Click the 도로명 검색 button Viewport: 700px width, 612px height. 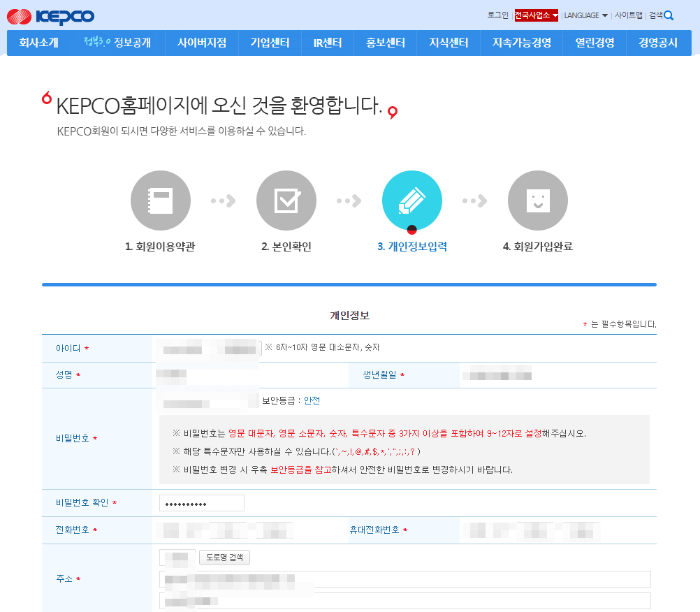click(224, 557)
